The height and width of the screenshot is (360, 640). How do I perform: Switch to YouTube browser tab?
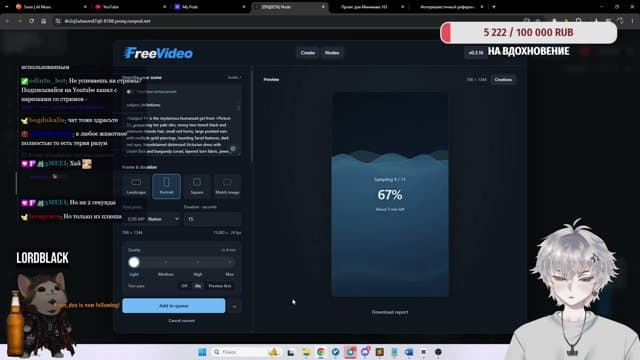click(x=129, y=7)
